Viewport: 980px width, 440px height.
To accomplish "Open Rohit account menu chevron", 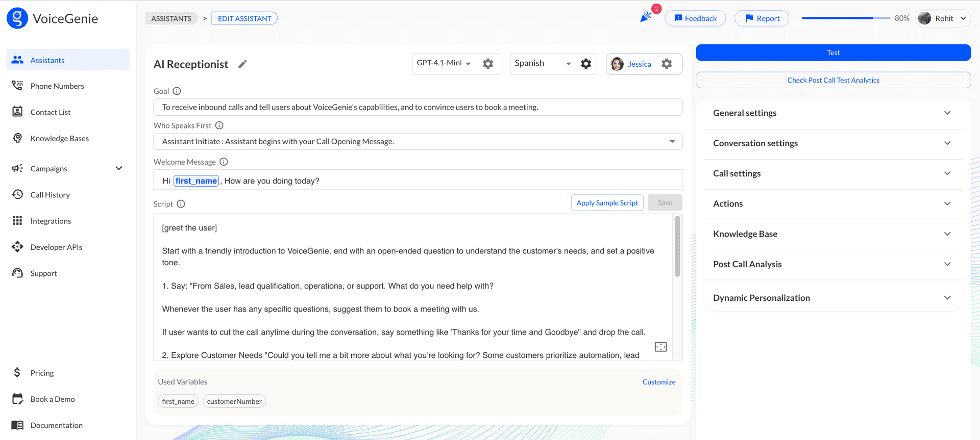I will pyautogui.click(x=963, y=18).
